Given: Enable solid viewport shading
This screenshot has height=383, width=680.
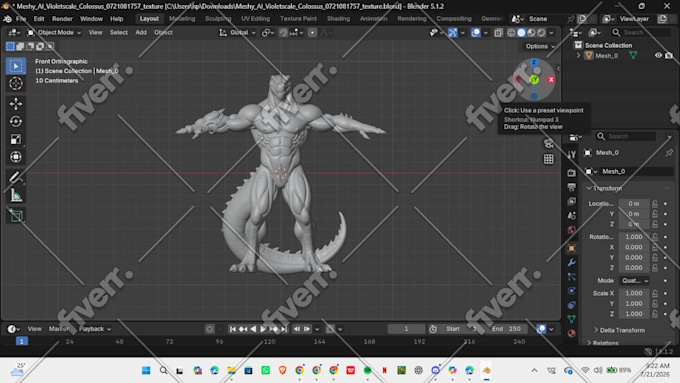Looking at the screenshot, I should click(x=521, y=33).
